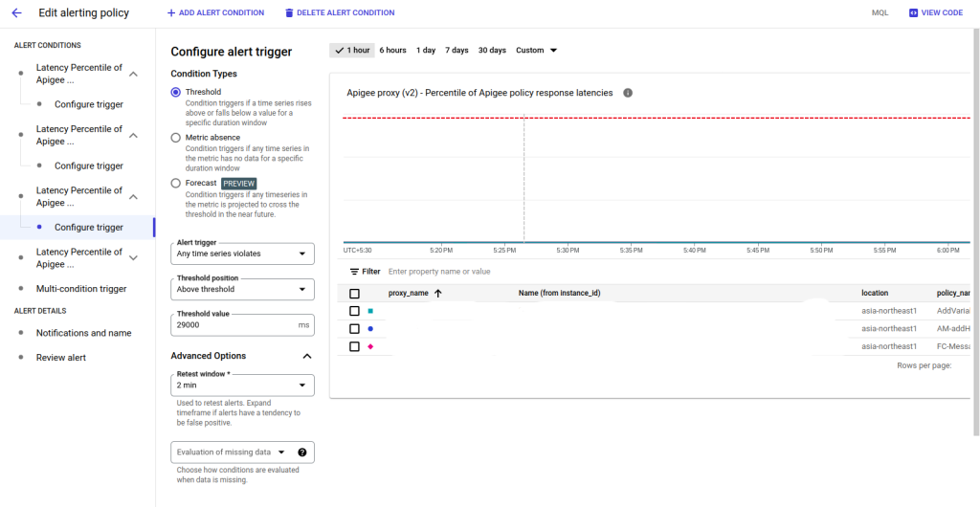This screenshot has width=980, height=507.
Task: Open the Multi-condition trigger step
Action: (x=81, y=289)
